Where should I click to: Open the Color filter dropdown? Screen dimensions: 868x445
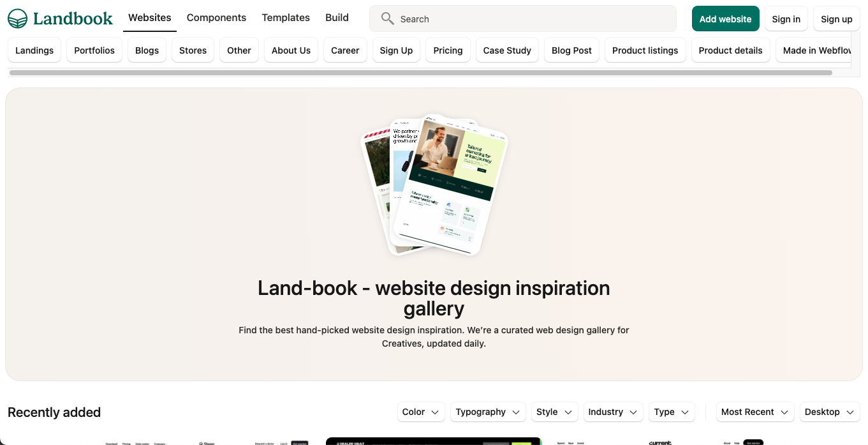421,412
